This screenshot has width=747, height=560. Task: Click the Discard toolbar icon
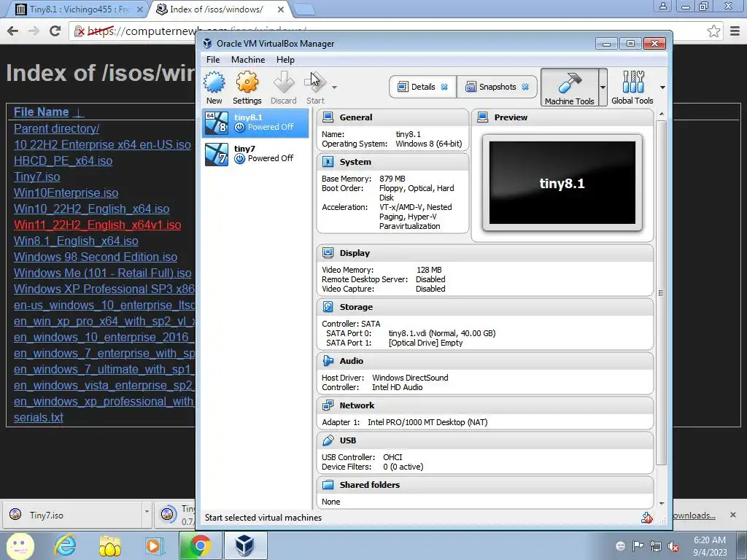click(284, 82)
